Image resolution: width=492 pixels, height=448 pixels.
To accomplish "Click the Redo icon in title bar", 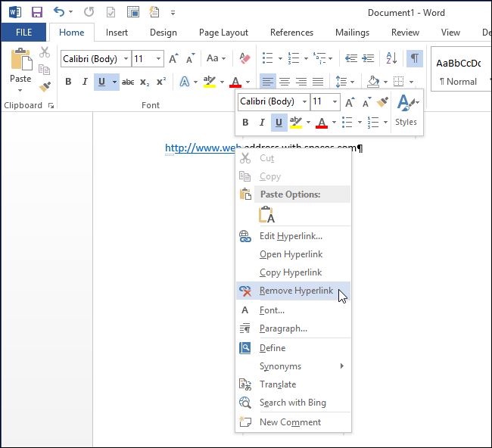I will coord(89,12).
